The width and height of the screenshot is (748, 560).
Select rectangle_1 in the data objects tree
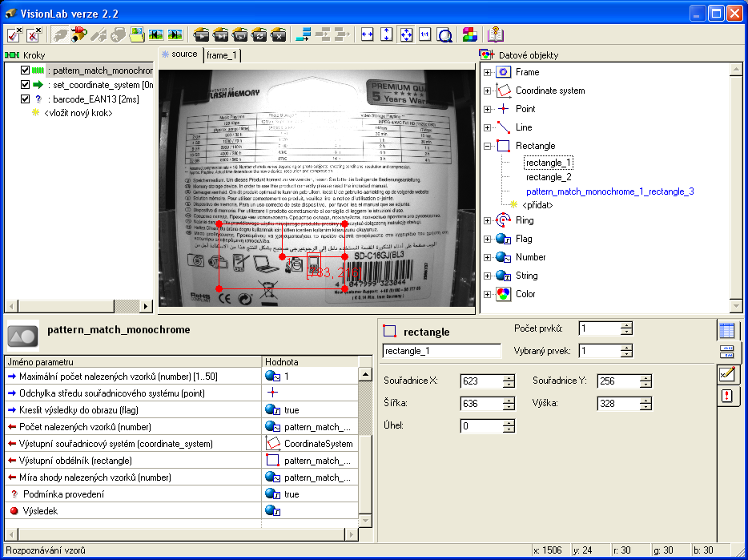[548, 163]
